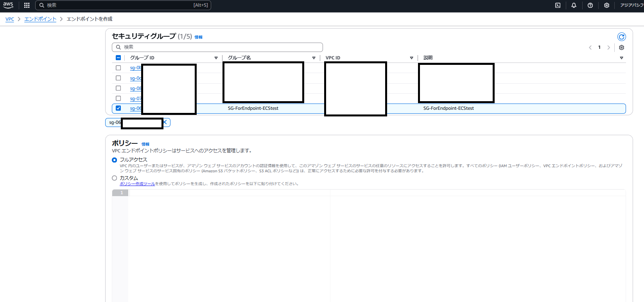Select the カスタム policy option
644x302 pixels.
point(115,178)
